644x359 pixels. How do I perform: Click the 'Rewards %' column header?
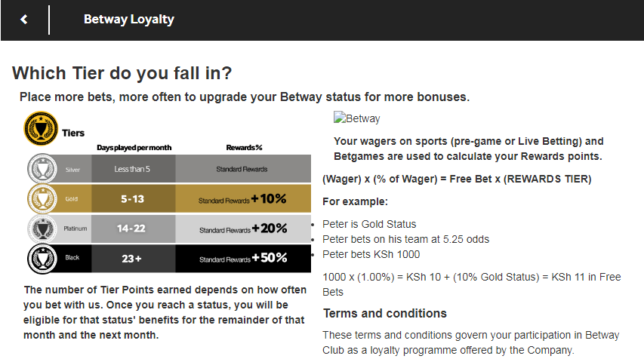pyautogui.click(x=244, y=148)
